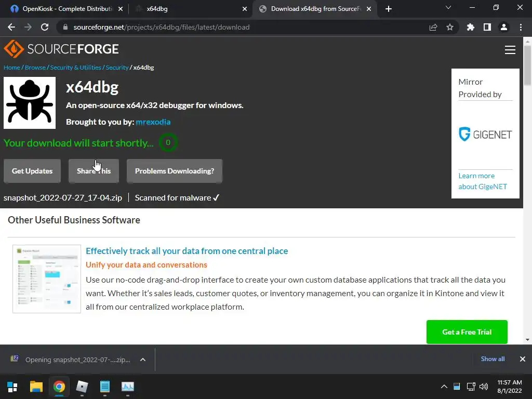The height and width of the screenshot is (399, 532).
Task: Open the performance monitor taskbar icon
Action: 128,387
